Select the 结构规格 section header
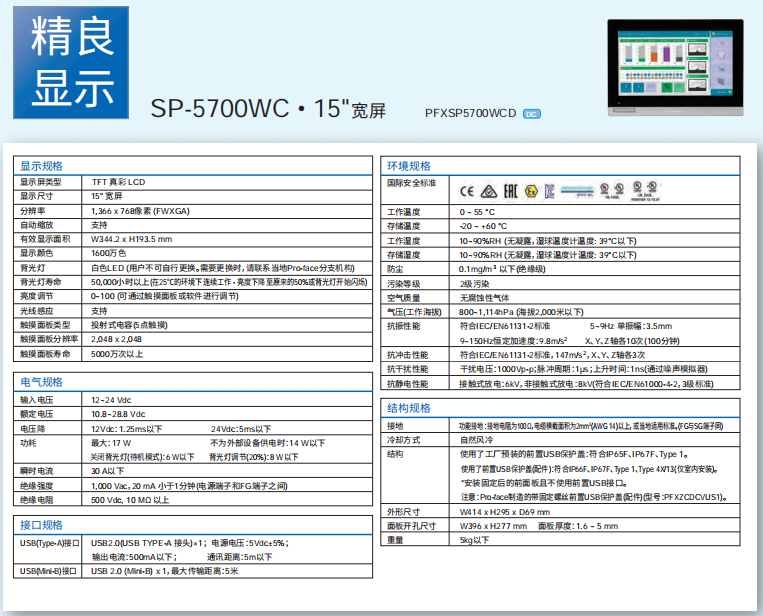 409,408
